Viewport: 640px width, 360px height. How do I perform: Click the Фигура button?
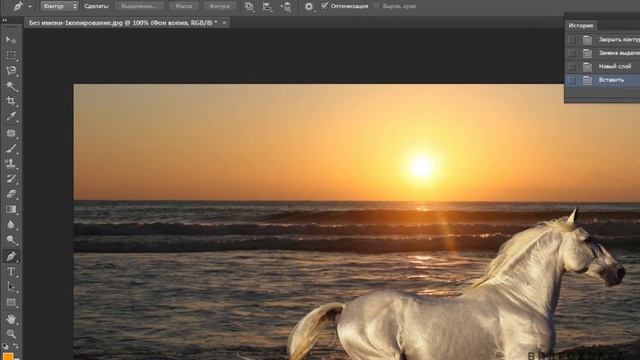click(x=220, y=6)
